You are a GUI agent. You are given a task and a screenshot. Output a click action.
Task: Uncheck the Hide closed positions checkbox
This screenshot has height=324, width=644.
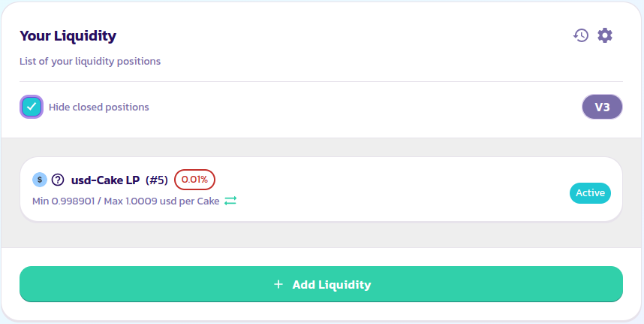click(32, 107)
